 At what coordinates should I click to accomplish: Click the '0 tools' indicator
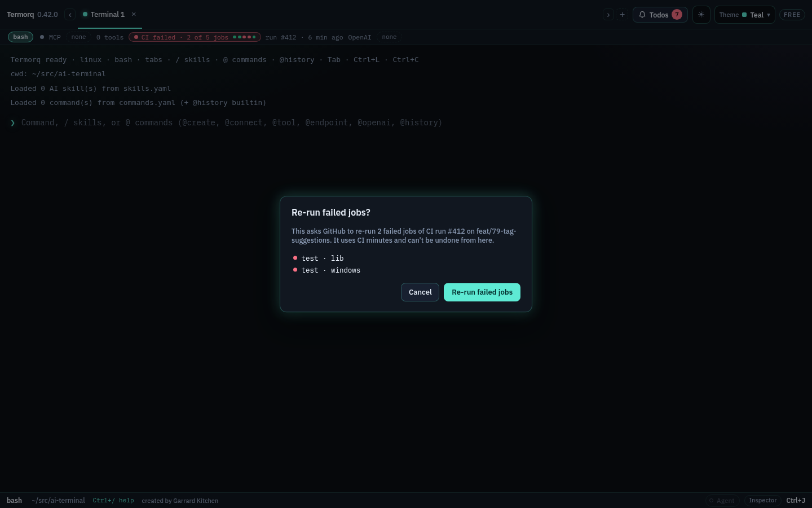[110, 37]
